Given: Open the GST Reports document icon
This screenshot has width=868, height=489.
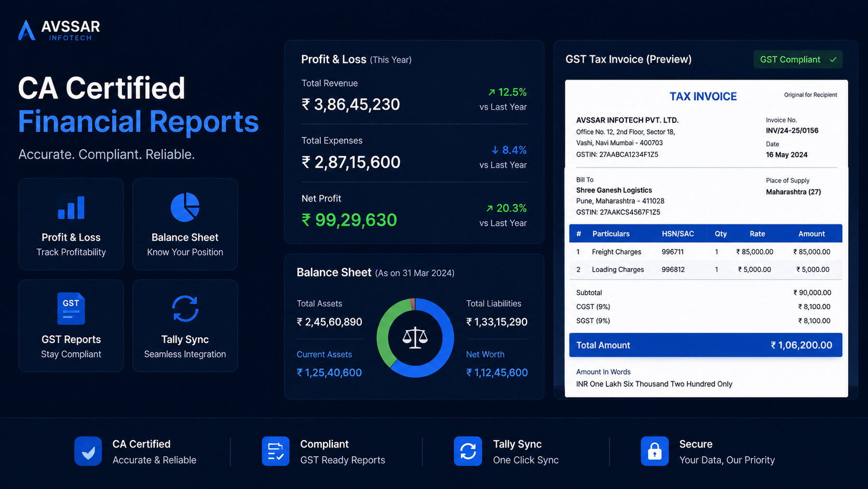Looking at the screenshot, I should (x=71, y=309).
